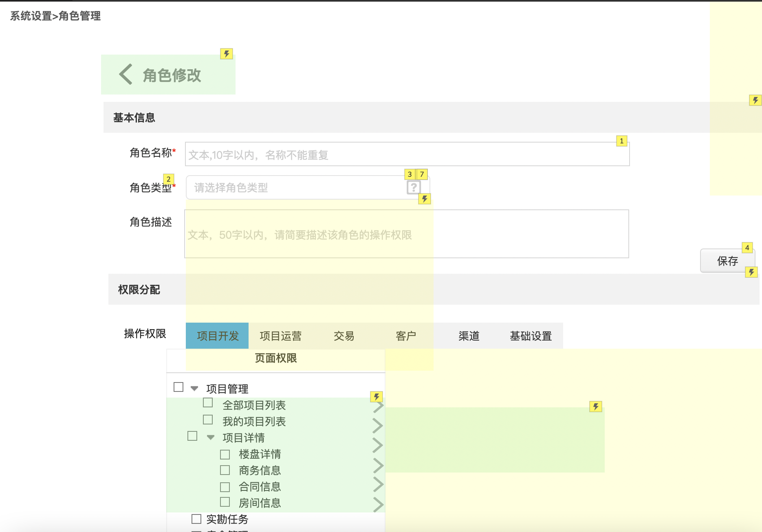
Task: Check the 实勘任务 checkbox
Action: (x=196, y=519)
